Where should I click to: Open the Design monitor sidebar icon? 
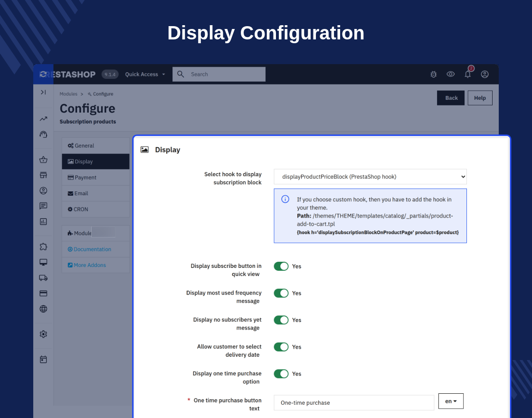43,262
